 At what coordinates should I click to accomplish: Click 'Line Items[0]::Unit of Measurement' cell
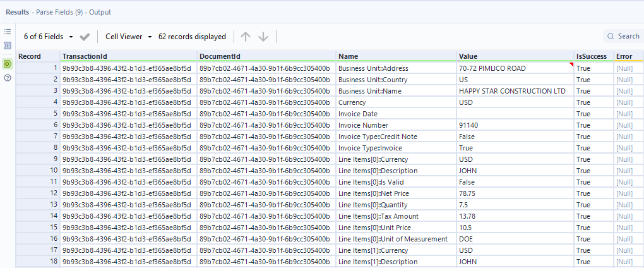click(397, 239)
